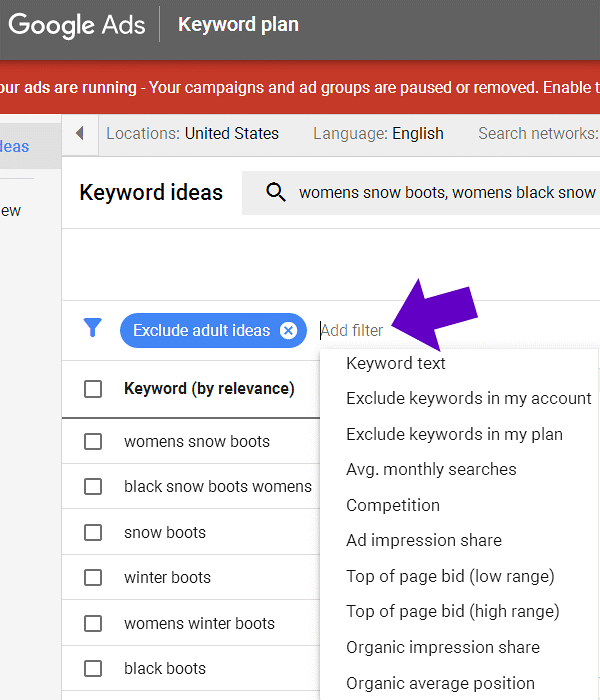600x700 pixels.
Task: Tick the winter boots checkbox
Action: [93, 578]
